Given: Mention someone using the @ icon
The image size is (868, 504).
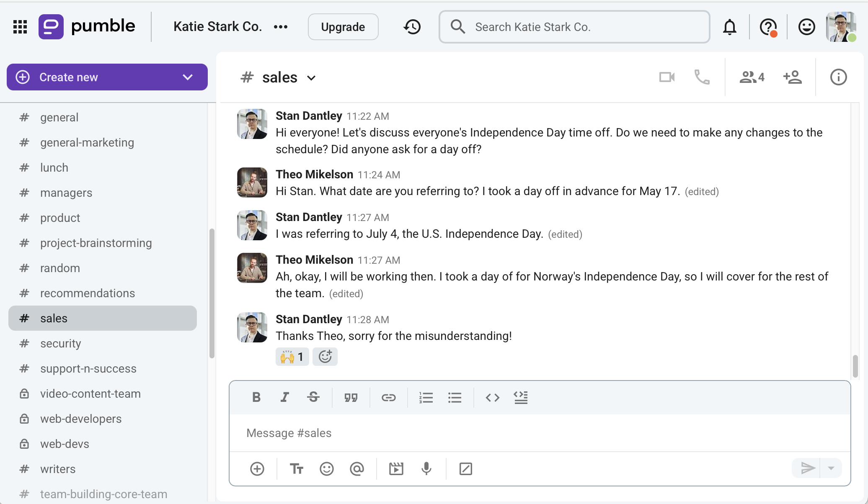Looking at the screenshot, I should [x=357, y=468].
